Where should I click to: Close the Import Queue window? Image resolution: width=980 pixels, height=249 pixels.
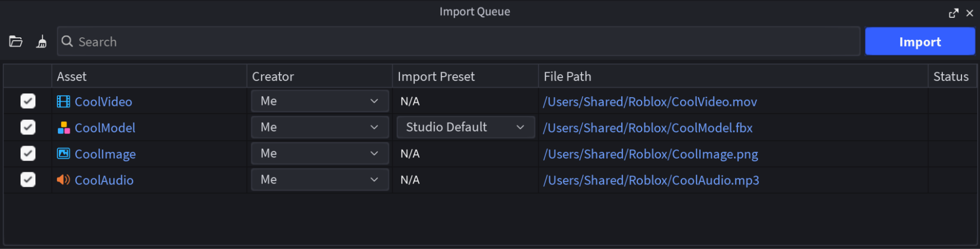tap(970, 13)
